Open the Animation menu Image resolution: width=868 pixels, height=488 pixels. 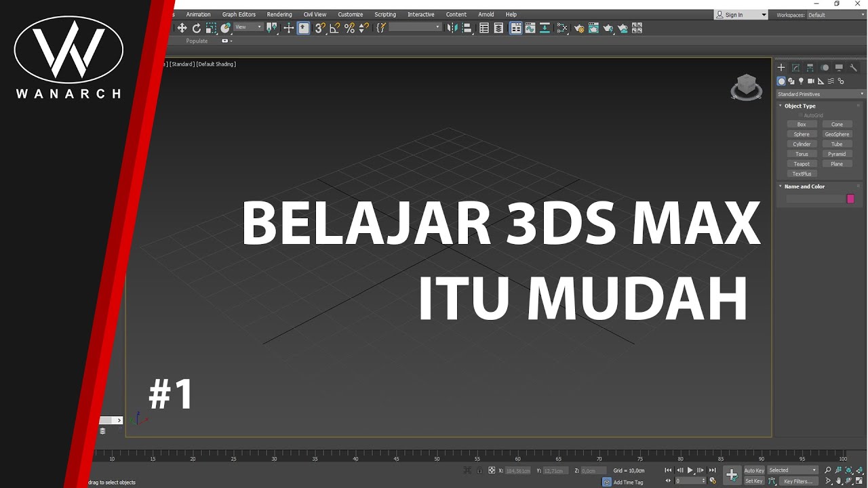tap(199, 14)
